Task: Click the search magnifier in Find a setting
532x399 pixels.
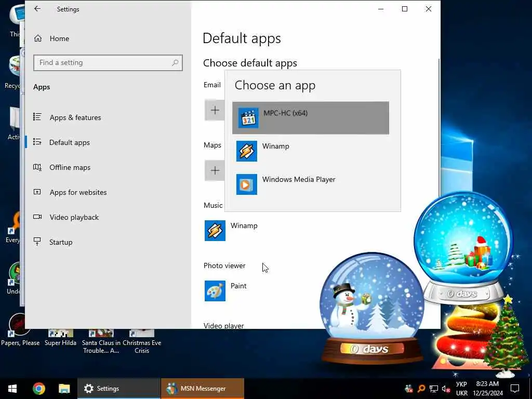Action: 175,62
